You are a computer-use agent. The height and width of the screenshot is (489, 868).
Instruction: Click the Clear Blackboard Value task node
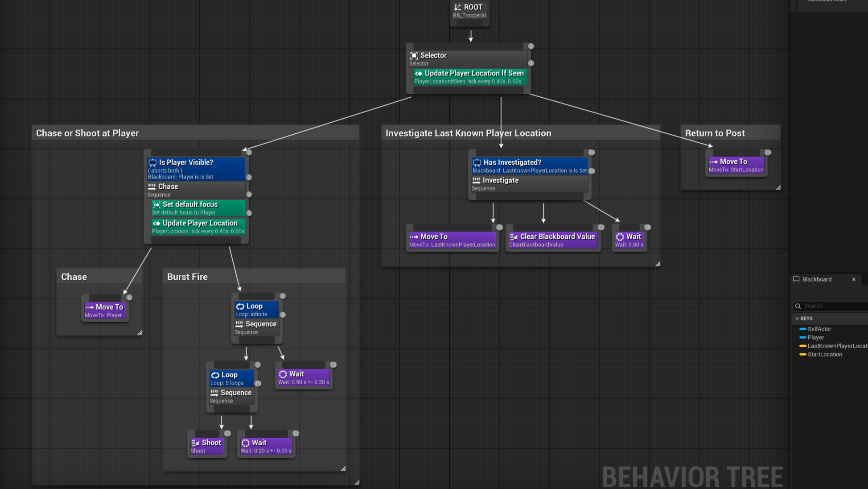[x=553, y=240]
